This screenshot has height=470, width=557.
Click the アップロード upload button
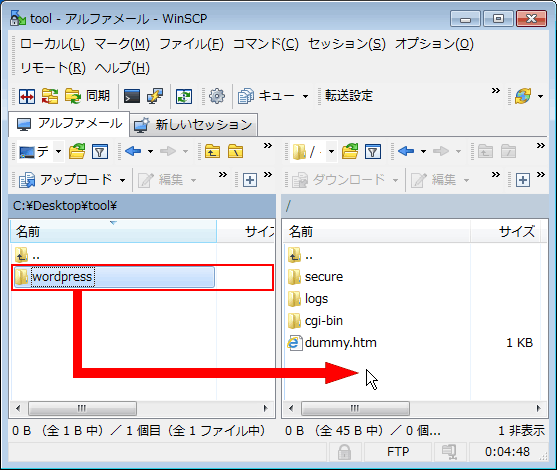point(66,180)
